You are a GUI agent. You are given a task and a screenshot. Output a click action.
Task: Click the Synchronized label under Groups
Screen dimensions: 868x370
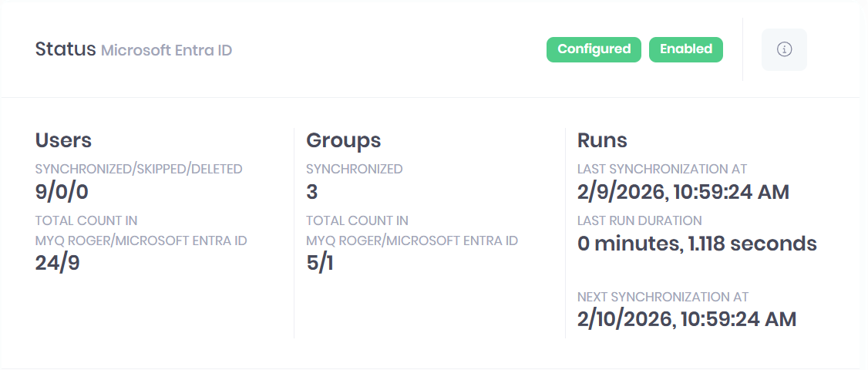click(354, 169)
